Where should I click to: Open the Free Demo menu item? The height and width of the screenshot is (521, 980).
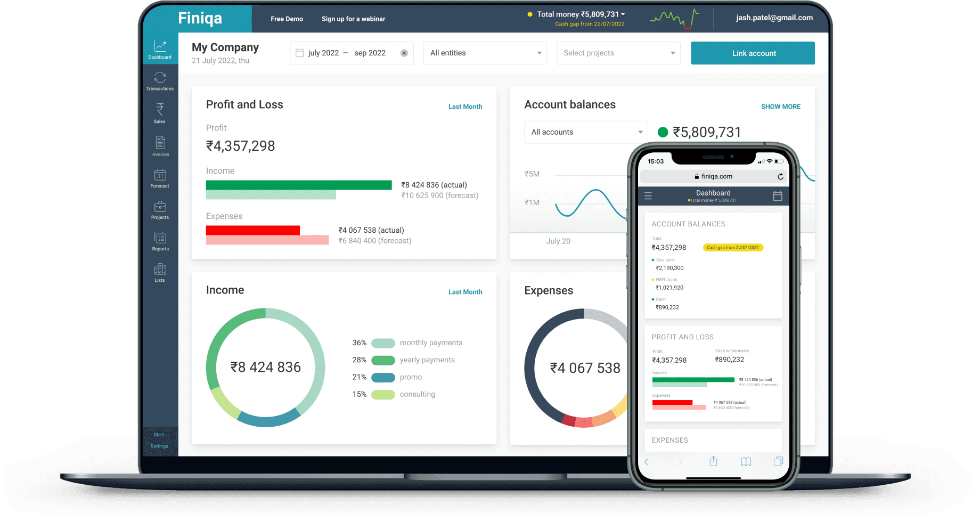coord(287,19)
